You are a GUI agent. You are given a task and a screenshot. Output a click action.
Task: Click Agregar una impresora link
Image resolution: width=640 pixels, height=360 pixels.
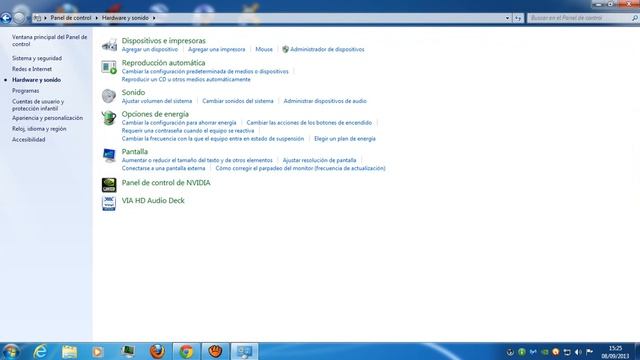(217, 49)
